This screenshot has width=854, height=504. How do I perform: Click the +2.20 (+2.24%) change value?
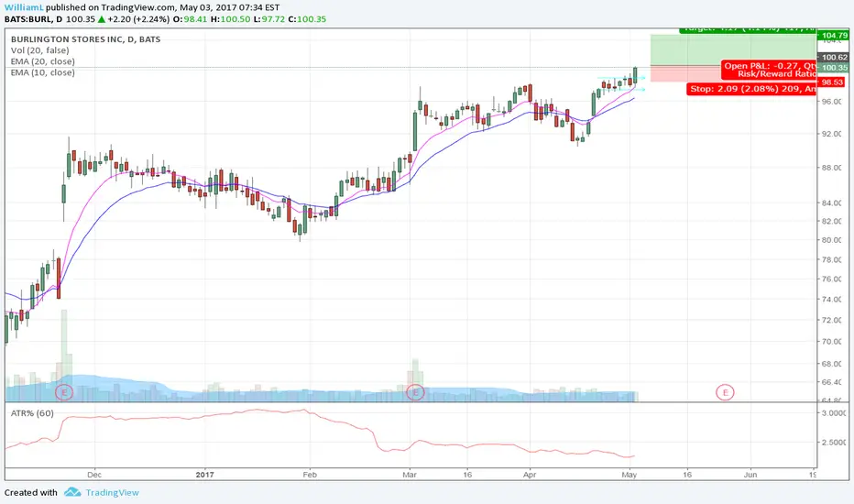138,19
